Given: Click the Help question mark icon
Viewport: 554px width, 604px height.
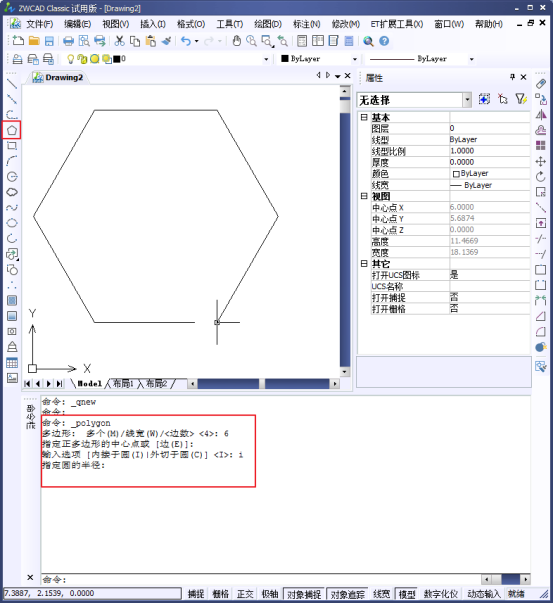Looking at the screenshot, I should pyautogui.click(x=384, y=41).
